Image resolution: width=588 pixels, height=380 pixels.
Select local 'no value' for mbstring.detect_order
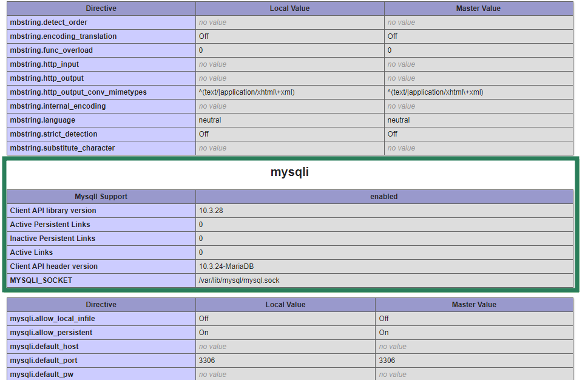(x=212, y=22)
